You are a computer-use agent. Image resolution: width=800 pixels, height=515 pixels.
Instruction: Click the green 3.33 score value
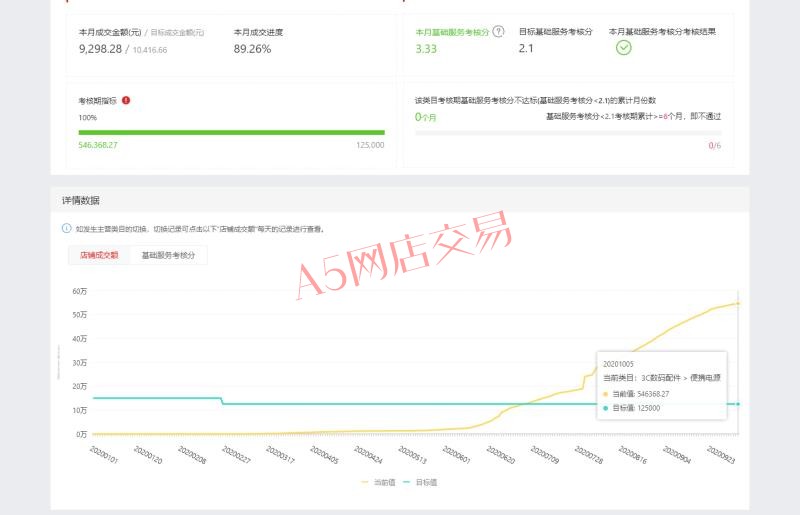426,49
